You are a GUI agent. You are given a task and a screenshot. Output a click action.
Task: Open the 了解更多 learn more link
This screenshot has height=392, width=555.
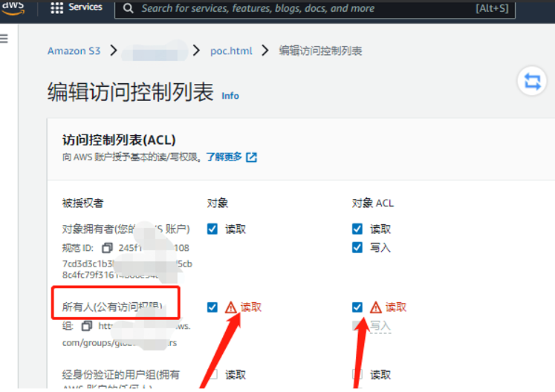[224, 157]
